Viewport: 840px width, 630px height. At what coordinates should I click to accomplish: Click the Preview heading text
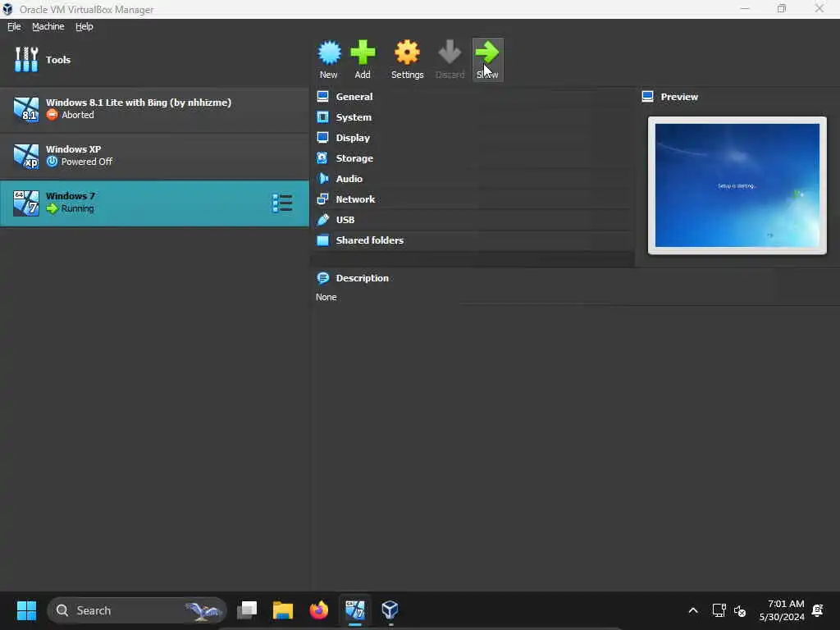[679, 97]
